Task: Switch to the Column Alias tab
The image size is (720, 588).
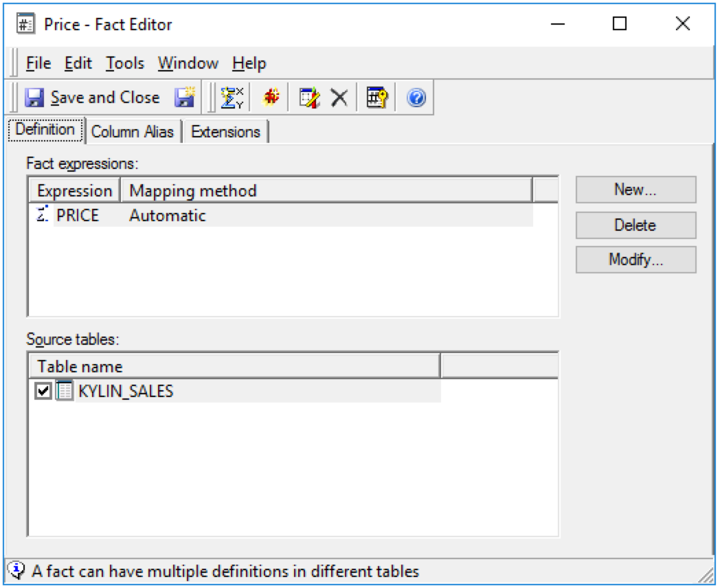Action: [x=133, y=132]
